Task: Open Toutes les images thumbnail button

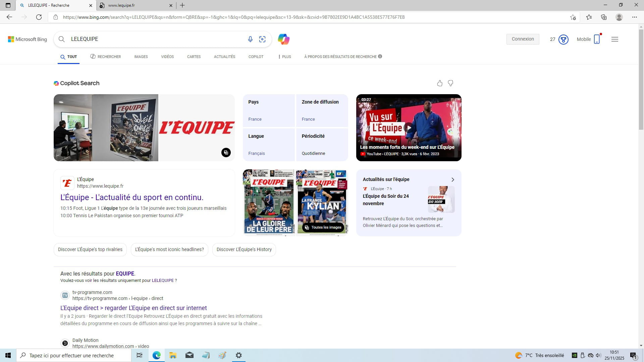Action: tap(323, 227)
